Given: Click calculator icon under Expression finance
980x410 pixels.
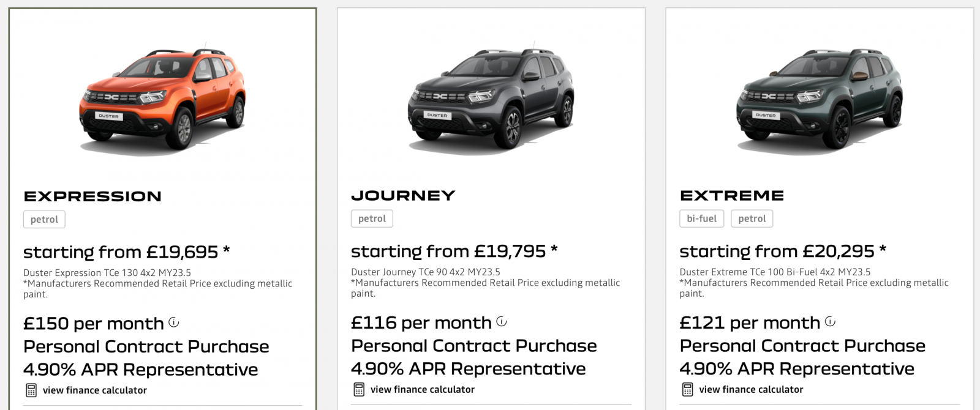Looking at the screenshot, I should click(x=31, y=390).
